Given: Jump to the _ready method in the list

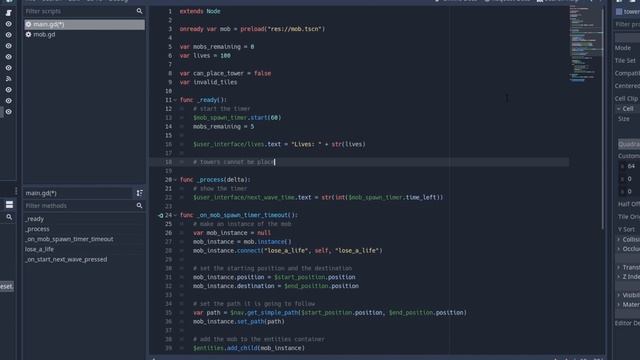Looking at the screenshot, I should coord(34,219).
